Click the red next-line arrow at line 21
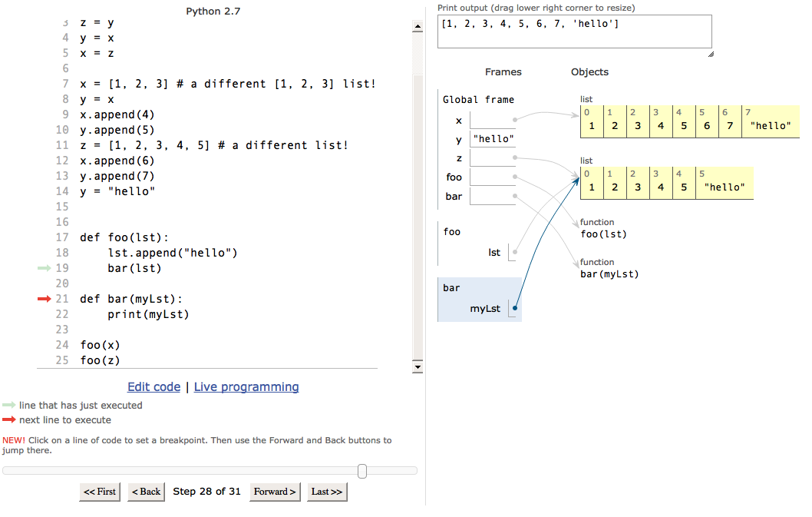Viewport: 812px width, 517px height. tap(44, 299)
